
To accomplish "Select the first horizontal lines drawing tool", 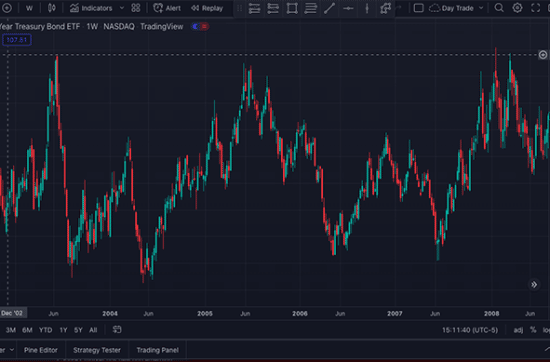I will [254, 8].
